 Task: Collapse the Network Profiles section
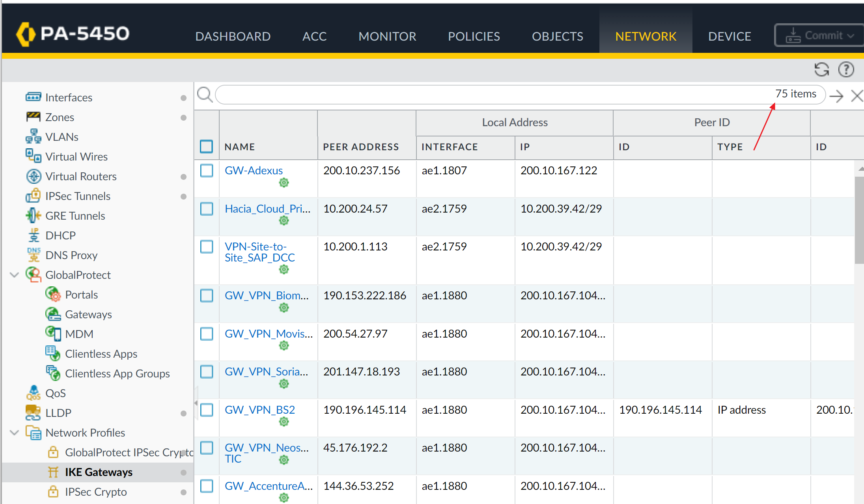pyautogui.click(x=14, y=433)
